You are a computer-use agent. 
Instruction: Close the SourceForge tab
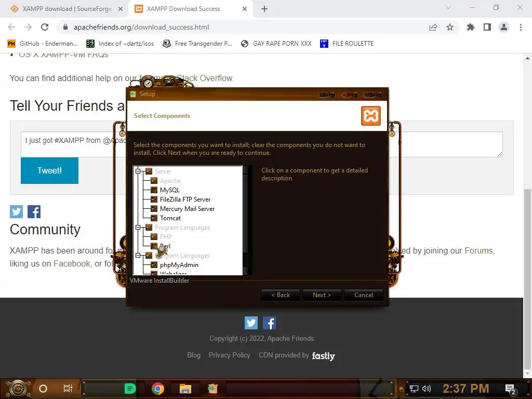(121, 9)
